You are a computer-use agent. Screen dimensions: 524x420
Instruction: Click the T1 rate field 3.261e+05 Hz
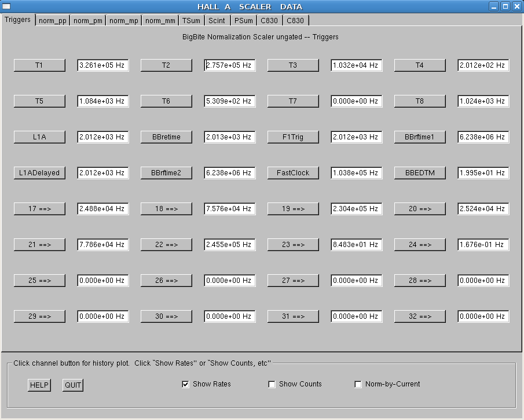coord(103,65)
